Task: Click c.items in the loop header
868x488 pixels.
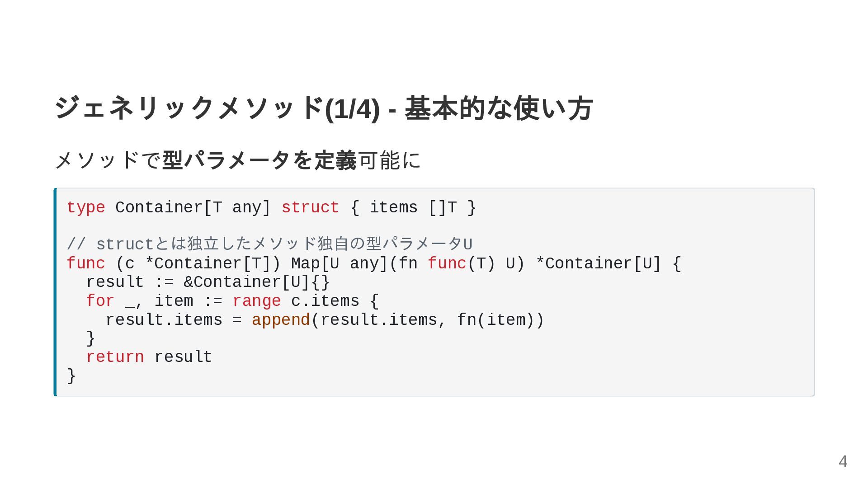Action: point(325,301)
